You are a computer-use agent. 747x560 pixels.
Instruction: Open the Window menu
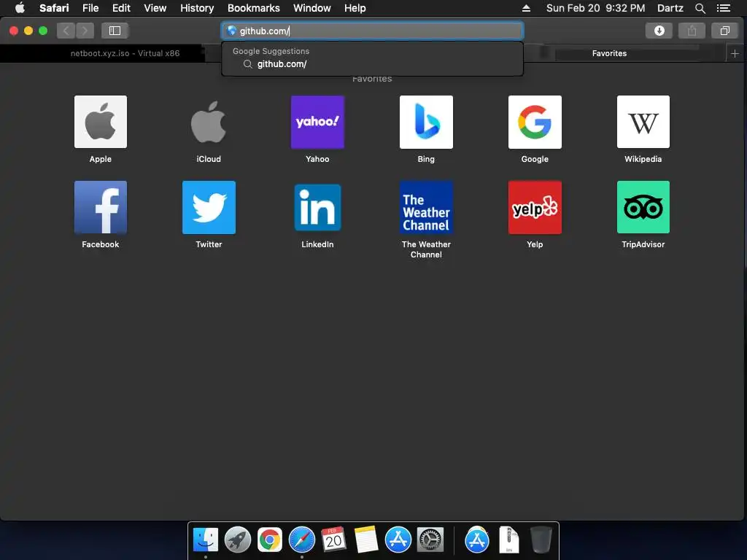(x=311, y=8)
